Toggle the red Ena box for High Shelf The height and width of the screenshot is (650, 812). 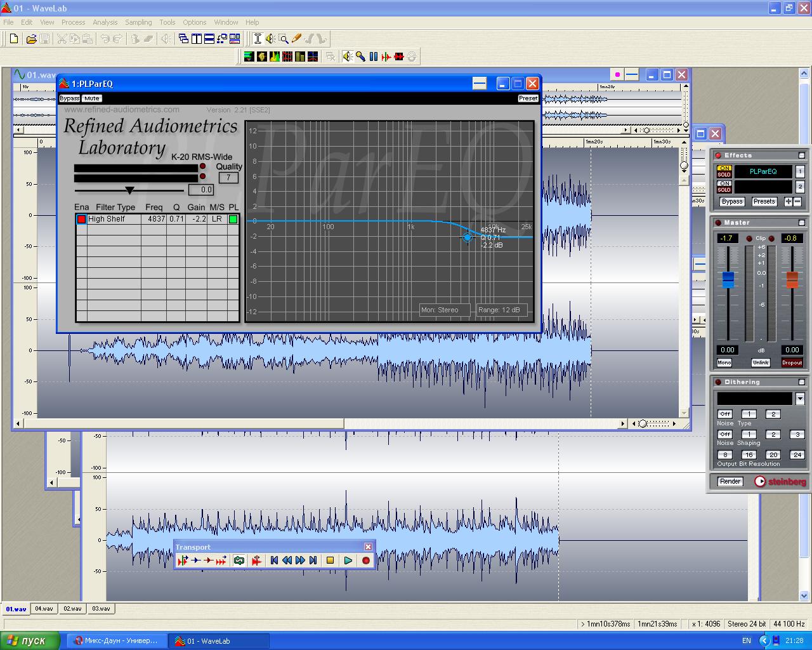(81, 219)
